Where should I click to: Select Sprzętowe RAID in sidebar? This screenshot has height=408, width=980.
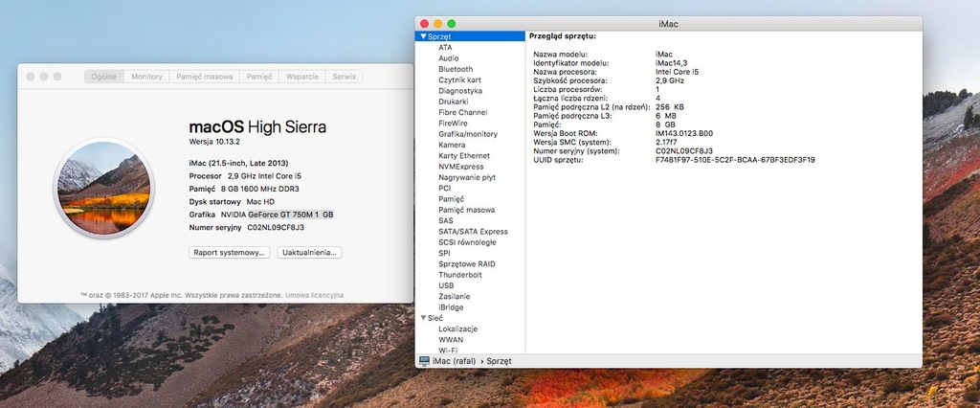click(466, 264)
